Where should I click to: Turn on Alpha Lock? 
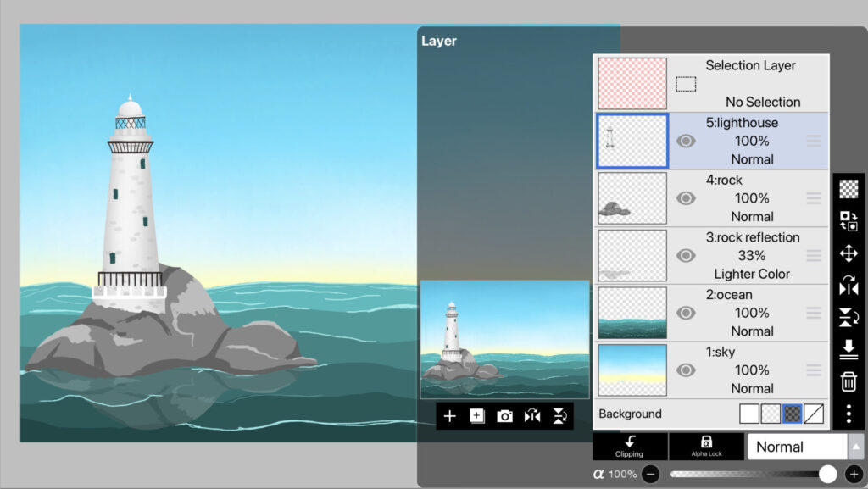tap(706, 447)
